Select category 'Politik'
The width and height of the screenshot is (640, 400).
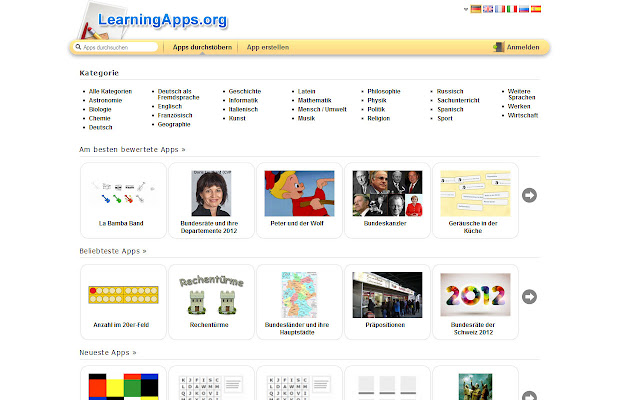[x=376, y=109]
